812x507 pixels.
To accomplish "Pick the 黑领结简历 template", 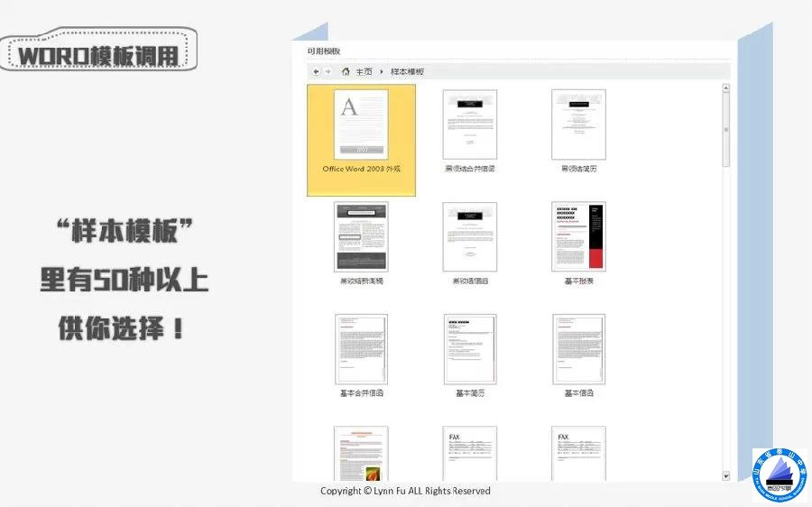I will click(x=578, y=124).
